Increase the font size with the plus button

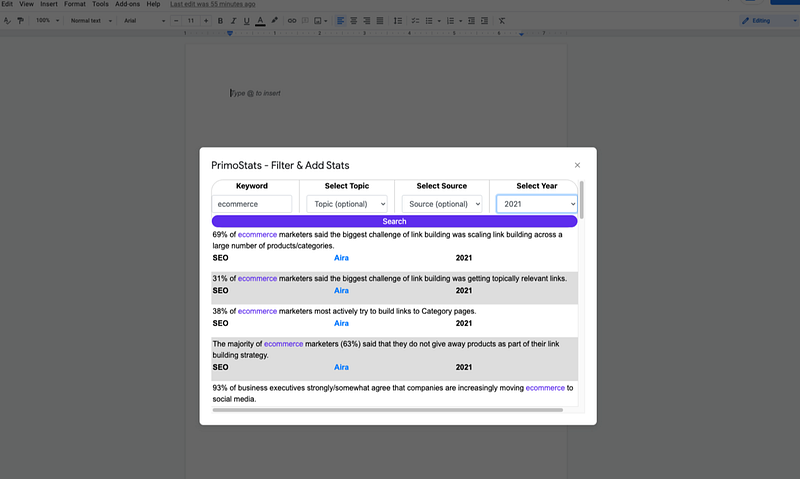[x=206, y=21]
